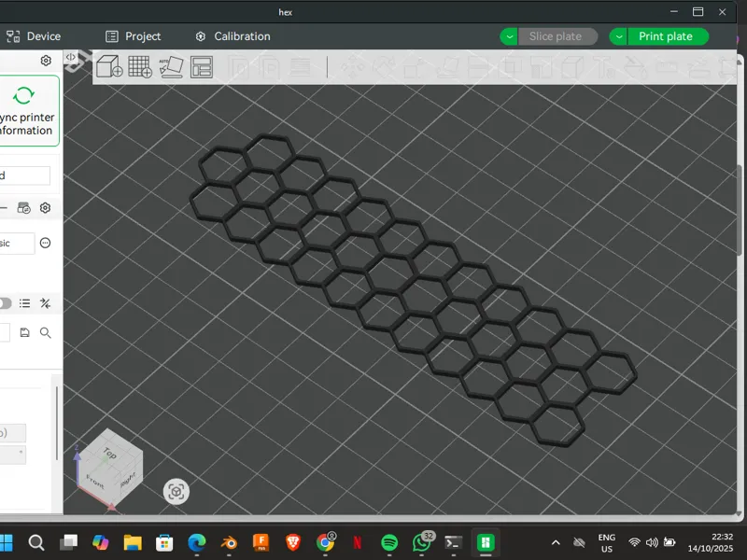The width and height of the screenshot is (747, 560).
Task: Click the Add plate grid icon
Action: (x=140, y=66)
